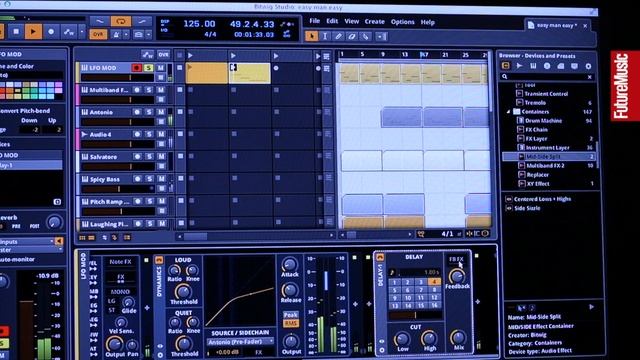Toggle RMS detection mode in Dynamics
This screenshot has height=360, width=640.
[x=291, y=323]
